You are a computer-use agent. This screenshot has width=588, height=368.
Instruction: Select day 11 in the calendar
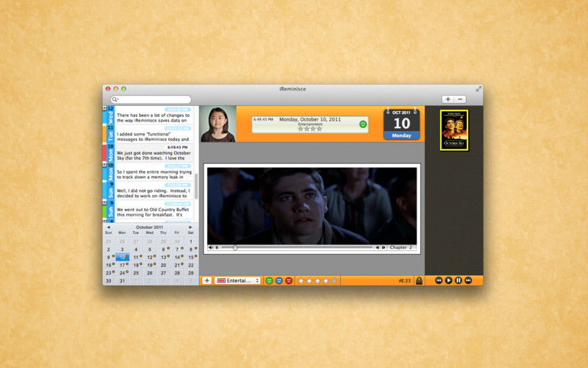click(136, 257)
